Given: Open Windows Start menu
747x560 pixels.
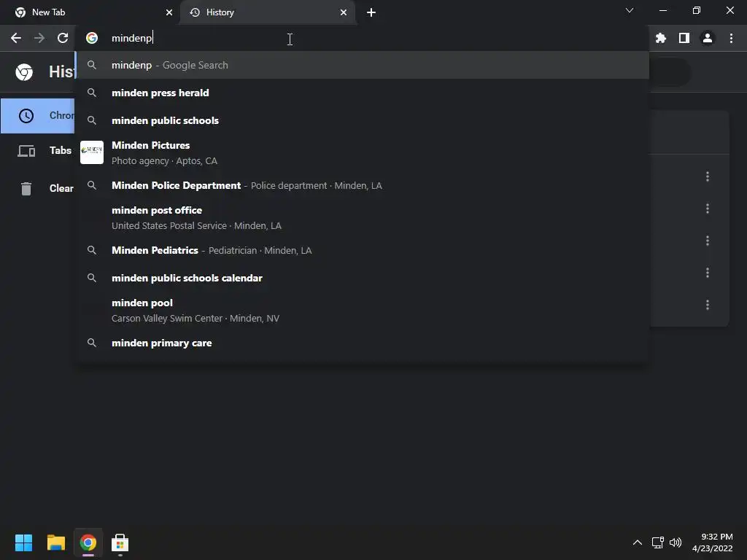Looking at the screenshot, I should tap(23, 542).
